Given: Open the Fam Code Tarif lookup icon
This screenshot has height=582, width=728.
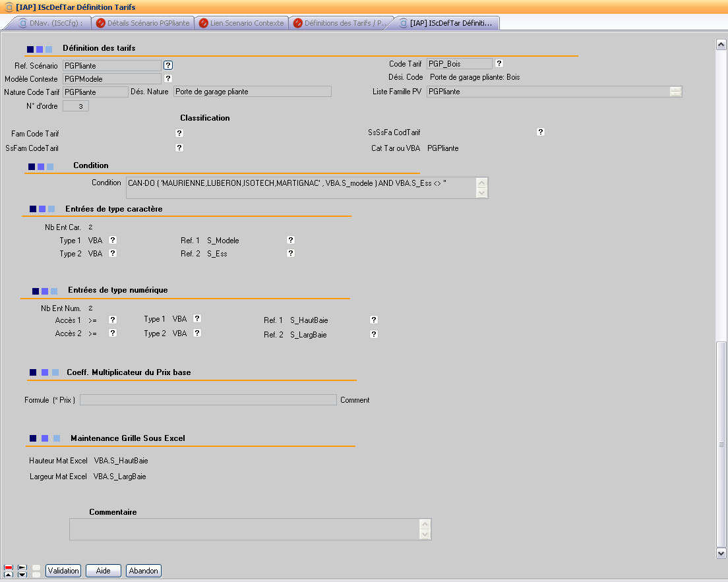Looking at the screenshot, I should (x=179, y=133).
